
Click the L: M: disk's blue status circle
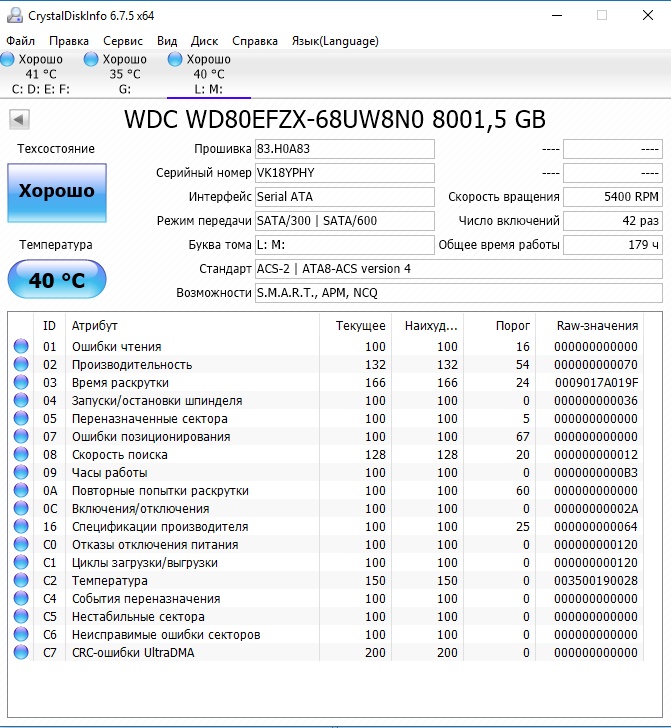tap(175, 59)
